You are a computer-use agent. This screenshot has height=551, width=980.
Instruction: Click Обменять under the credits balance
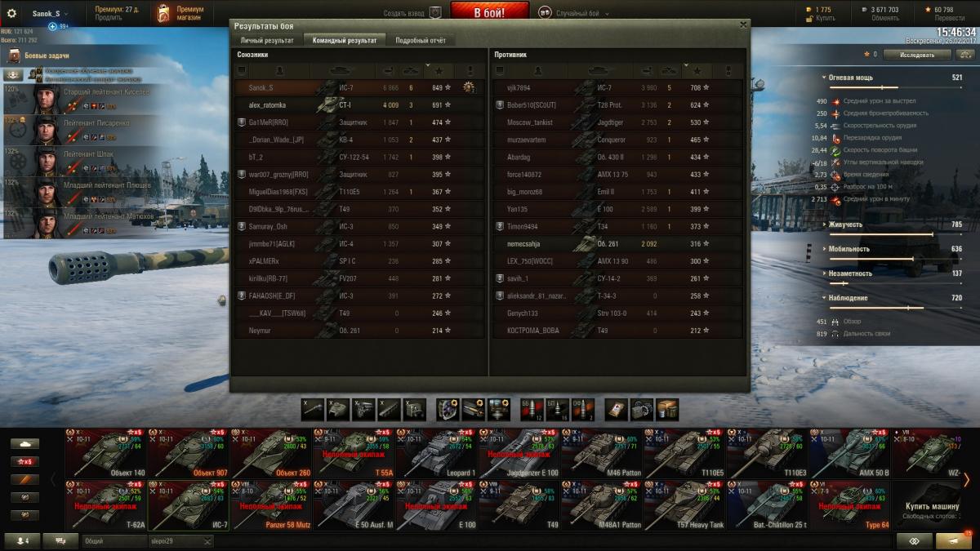pyautogui.click(x=885, y=18)
